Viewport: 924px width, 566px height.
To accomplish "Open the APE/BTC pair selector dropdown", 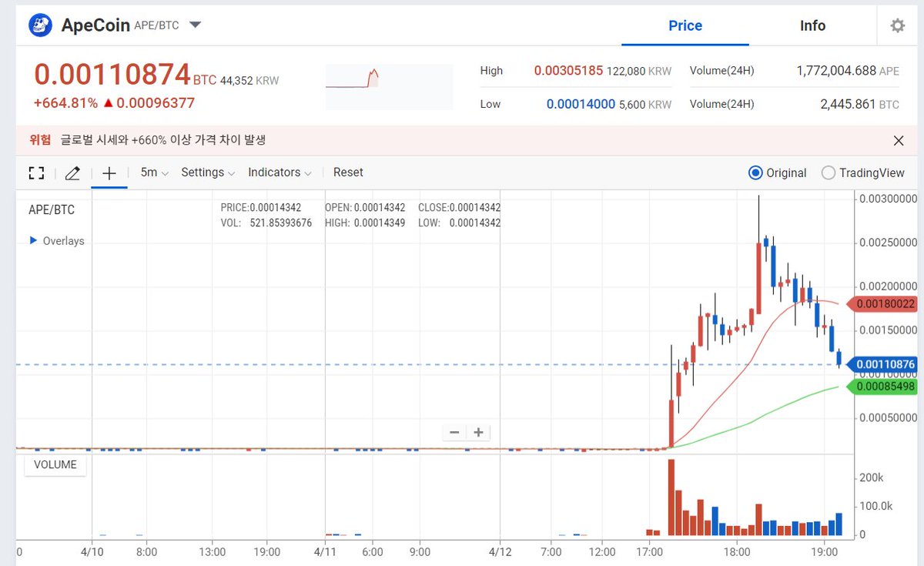I will [x=195, y=24].
